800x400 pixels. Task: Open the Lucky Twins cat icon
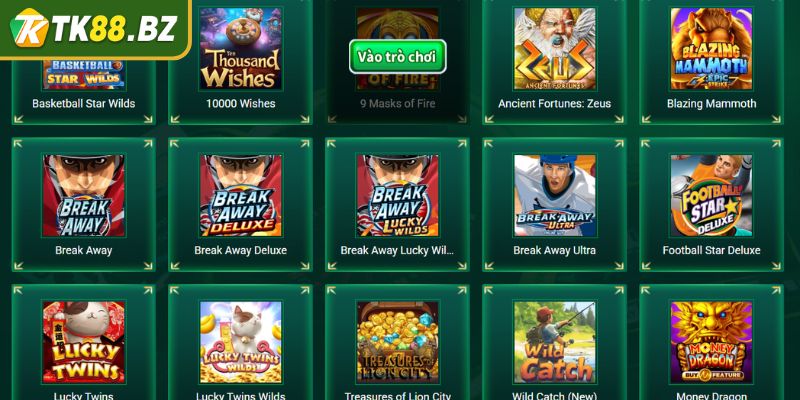pyautogui.click(x=84, y=342)
